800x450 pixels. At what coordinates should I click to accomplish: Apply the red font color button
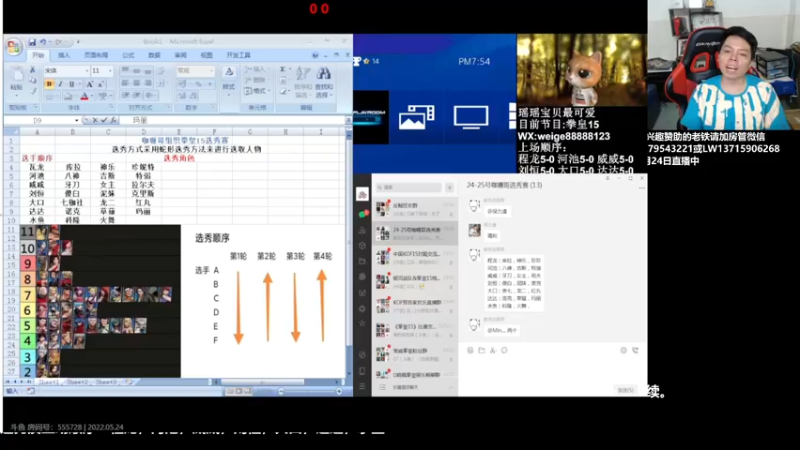84,96
